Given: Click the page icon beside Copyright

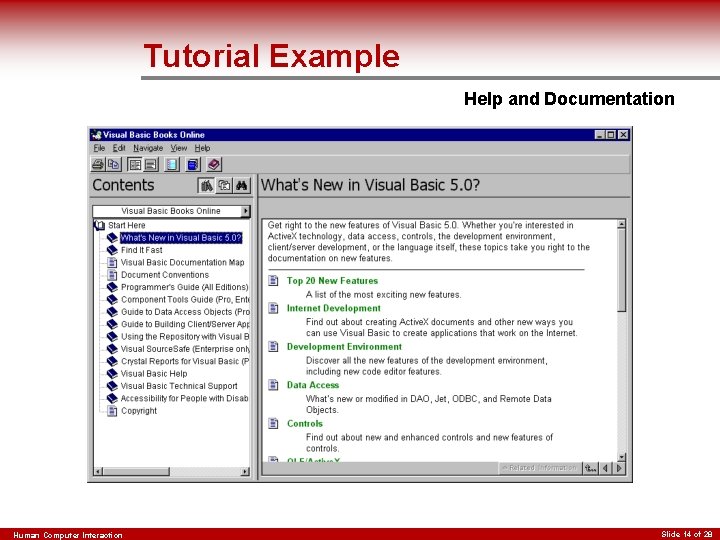Looking at the screenshot, I should (x=112, y=411).
